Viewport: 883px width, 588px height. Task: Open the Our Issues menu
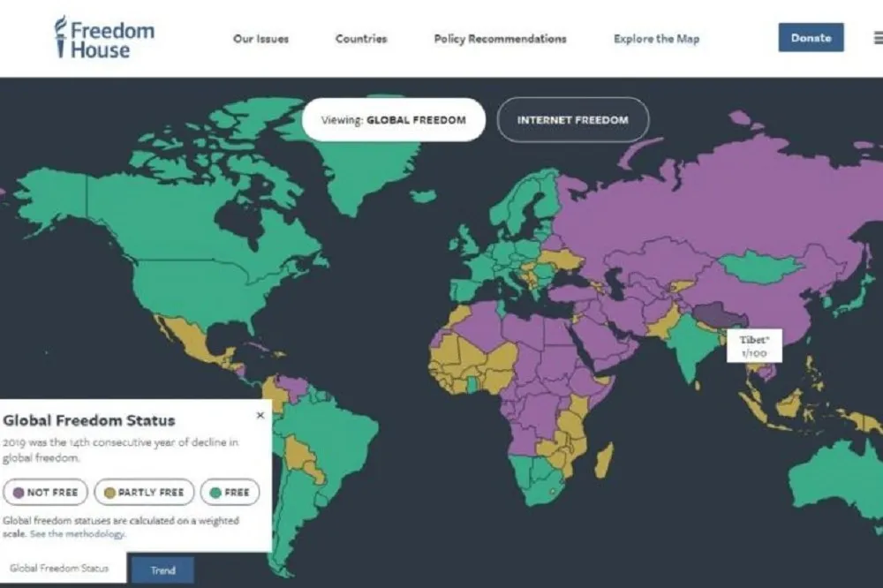(260, 39)
